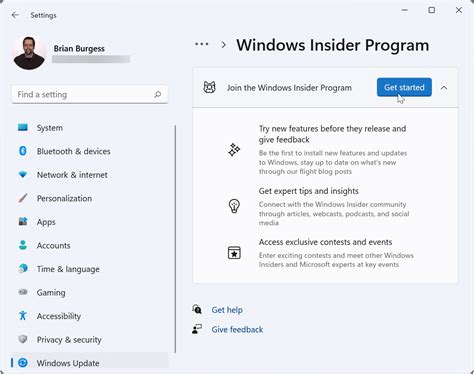474x374 pixels.
Task: Open Accessibility settings
Action: pyautogui.click(x=90, y=316)
